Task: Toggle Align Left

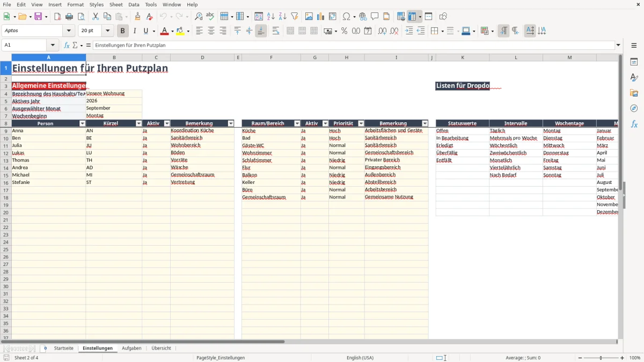Action: (200, 31)
